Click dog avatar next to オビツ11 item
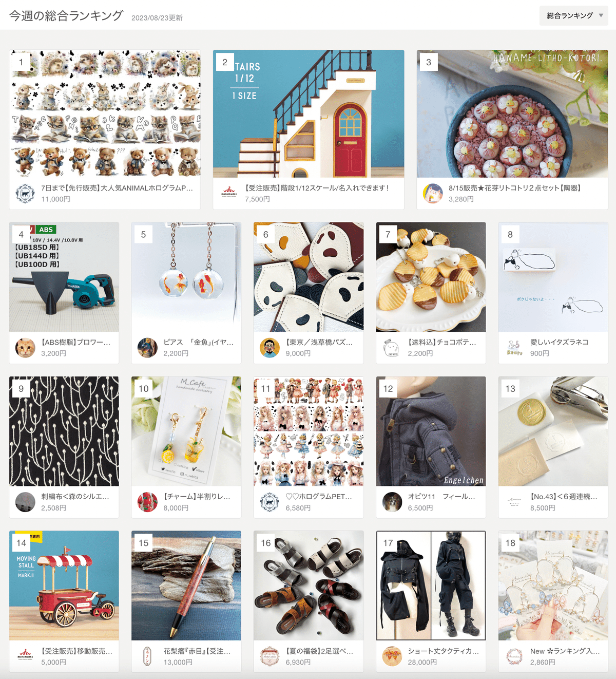616x679 pixels. (392, 502)
